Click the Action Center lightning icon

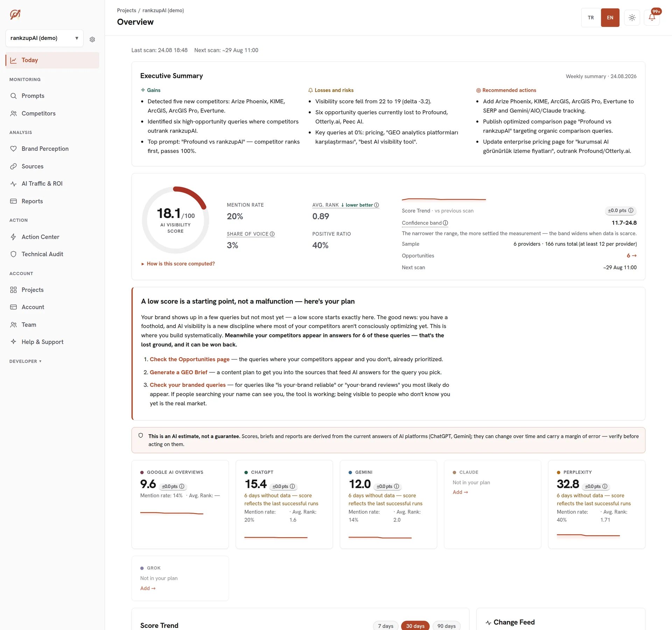pyautogui.click(x=14, y=237)
